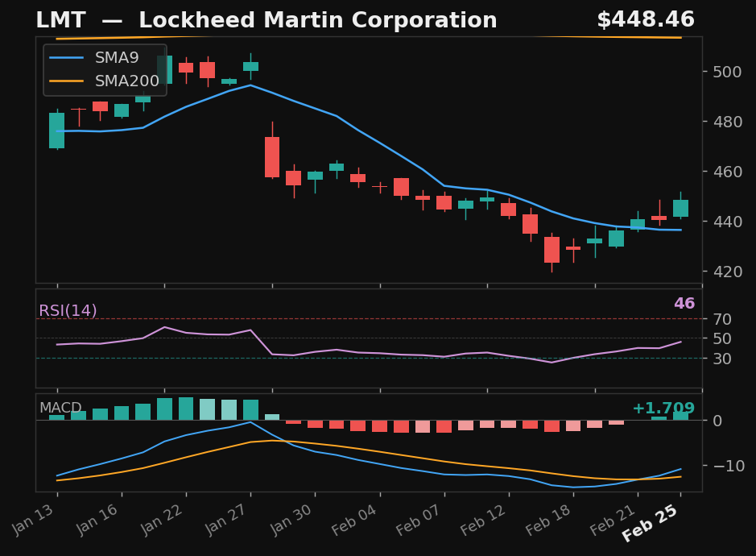Click the RSI(14) panel label

[x=68, y=310]
